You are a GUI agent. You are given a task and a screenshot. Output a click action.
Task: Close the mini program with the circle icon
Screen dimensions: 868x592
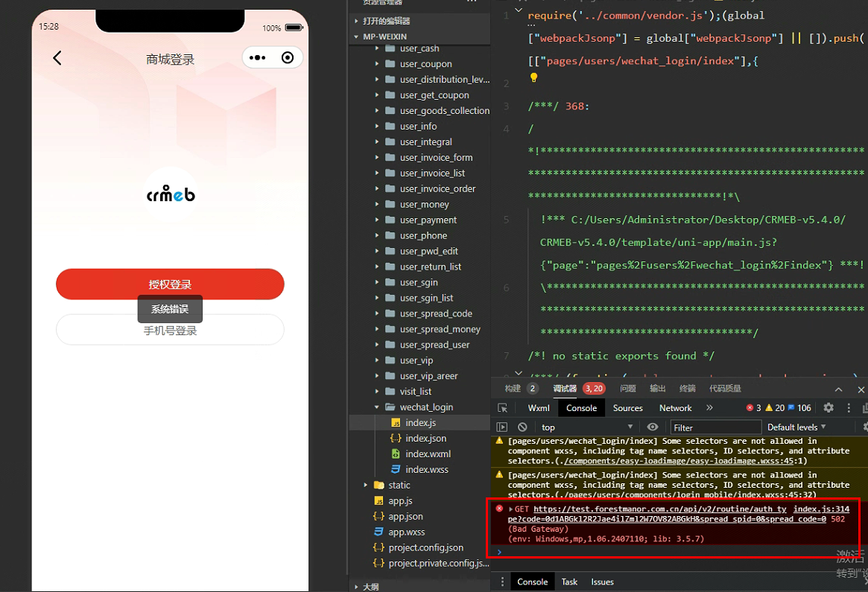coord(288,57)
